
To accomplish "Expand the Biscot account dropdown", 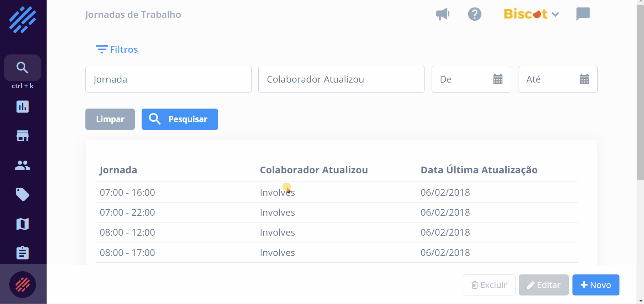I will tap(532, 14).
